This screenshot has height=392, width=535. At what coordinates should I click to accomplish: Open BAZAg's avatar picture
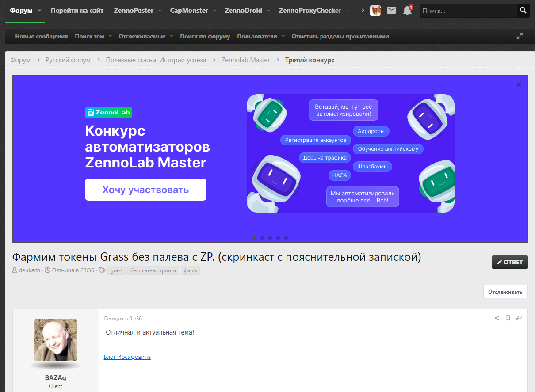[x=56, y=340]
